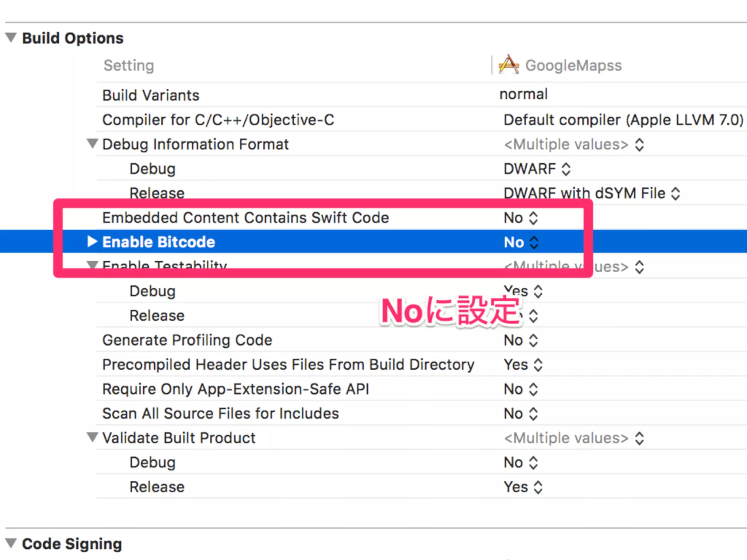The width and height of the screenshot is (747, 560).
Task: Select the Build Variants setting row
Action: pyautogui.click(x=151, y=96)
